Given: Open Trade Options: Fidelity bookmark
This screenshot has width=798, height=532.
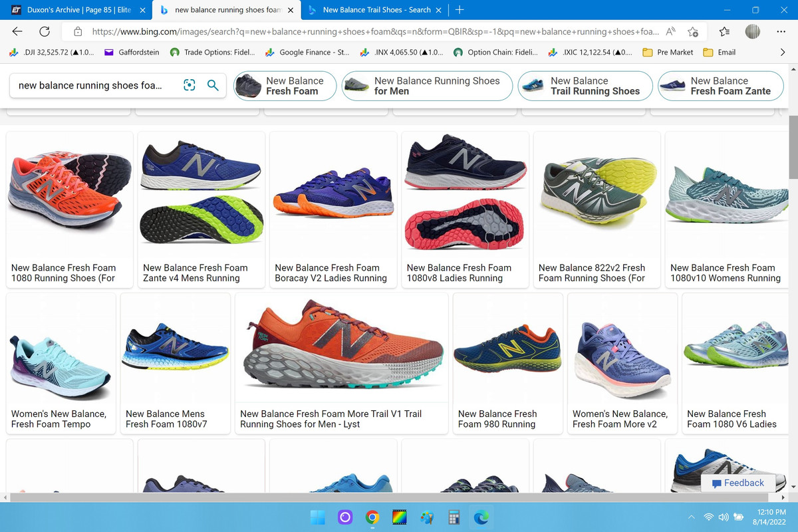Looking at the screenshot, I should pyautogui.click(x=213, y=52).
